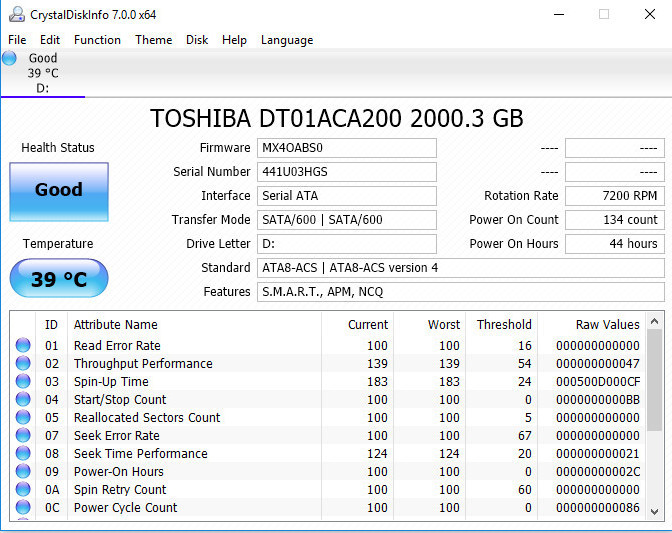Minimize the CrystalDiskInfo window
This screenshot has width=672, height=533.
[x=558, y=14]
